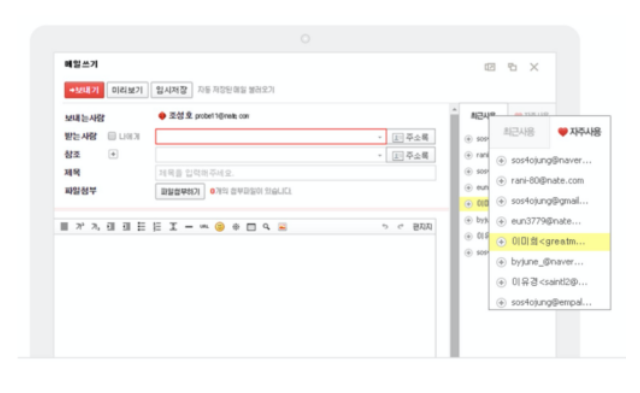
Task: Click the 미리보기 preview button
Action: [127, 90]
